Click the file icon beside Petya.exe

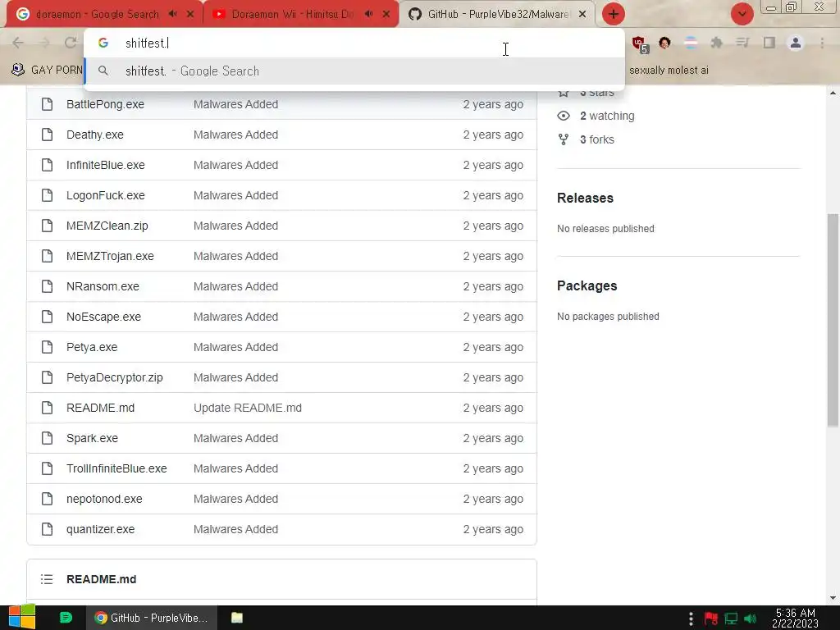pos(47,347)
